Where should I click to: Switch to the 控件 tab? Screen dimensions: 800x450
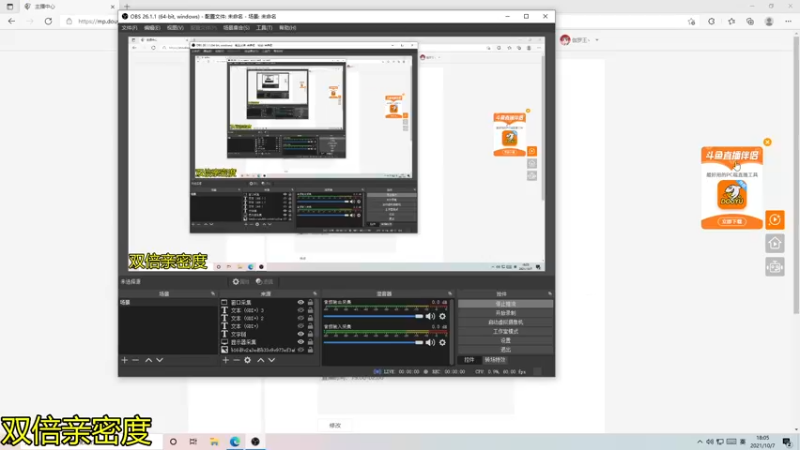(x=469, y=360)
